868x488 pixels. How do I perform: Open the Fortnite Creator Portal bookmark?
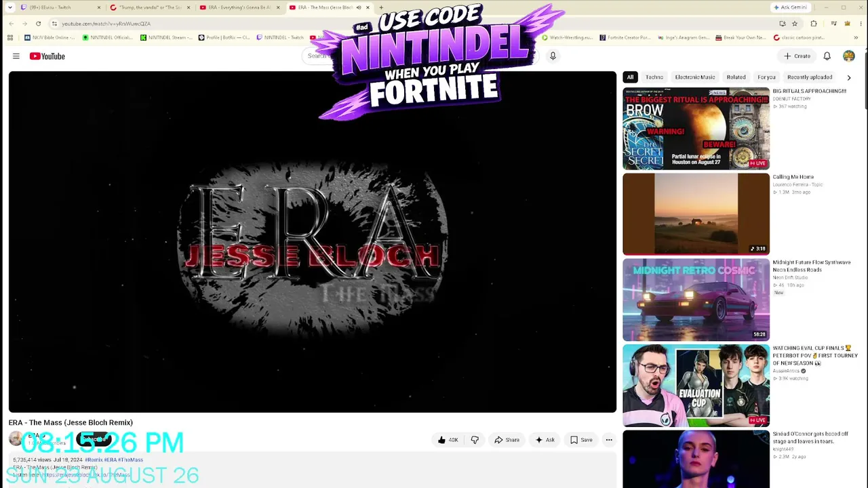point(625,37)
